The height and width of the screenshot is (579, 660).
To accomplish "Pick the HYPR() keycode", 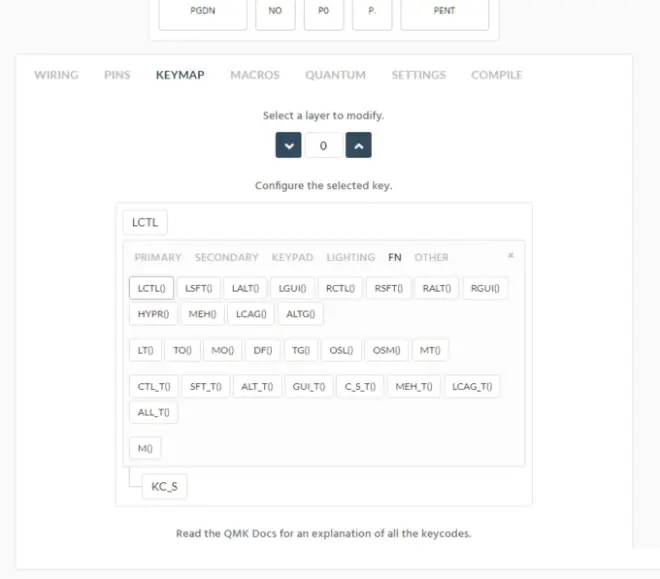I will pos(153,314).
